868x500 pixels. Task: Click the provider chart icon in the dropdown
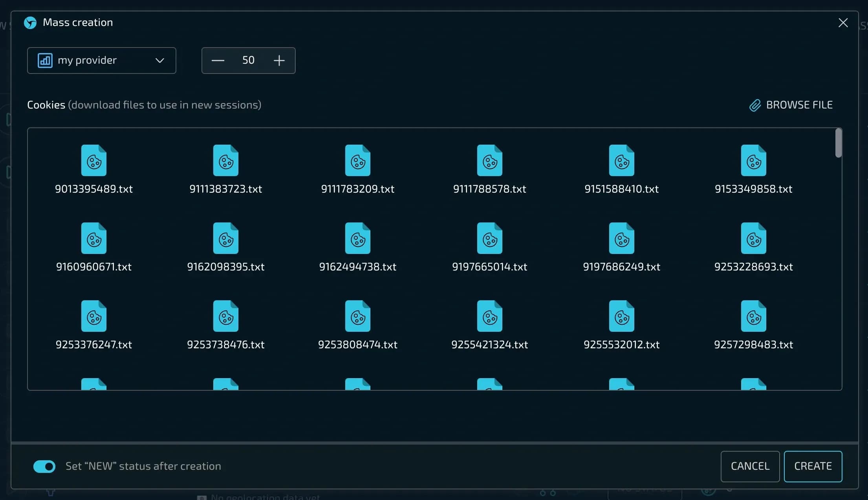45,61
